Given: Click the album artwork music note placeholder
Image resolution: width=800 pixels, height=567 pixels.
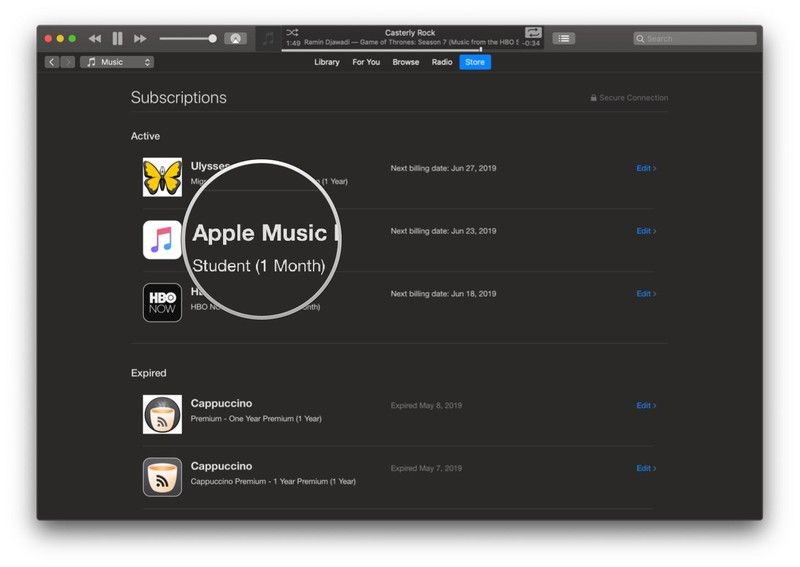Looking at the screenshot, I should click(268, 39).
